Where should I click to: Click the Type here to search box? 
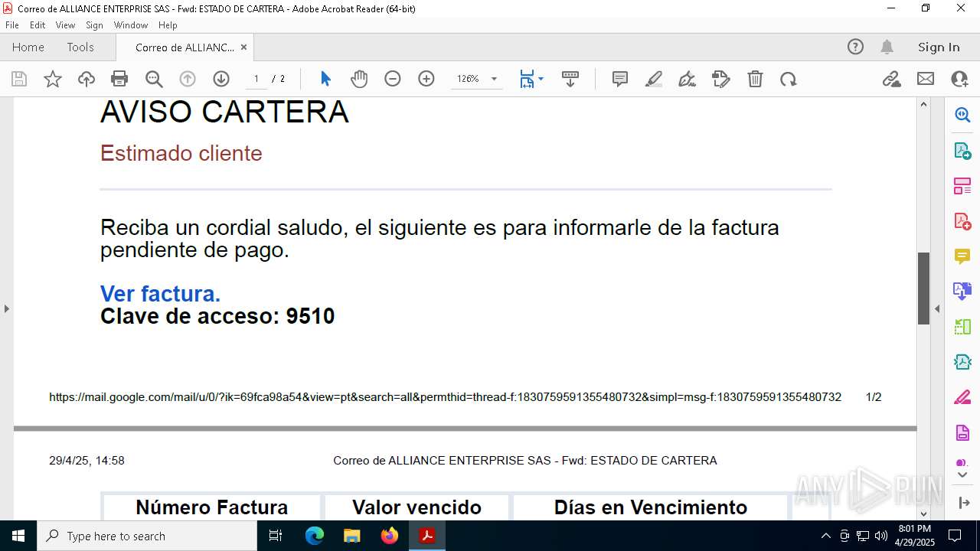[147, 536]
